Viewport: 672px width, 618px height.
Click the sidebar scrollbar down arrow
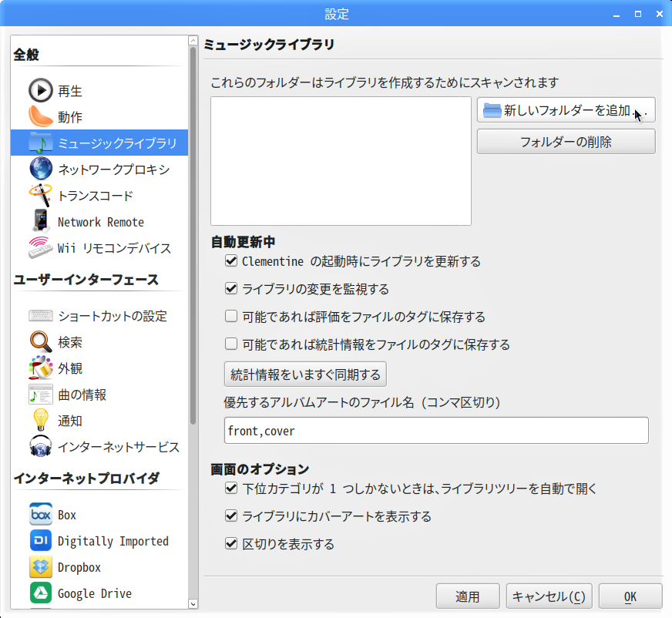[x=193, y=604]
